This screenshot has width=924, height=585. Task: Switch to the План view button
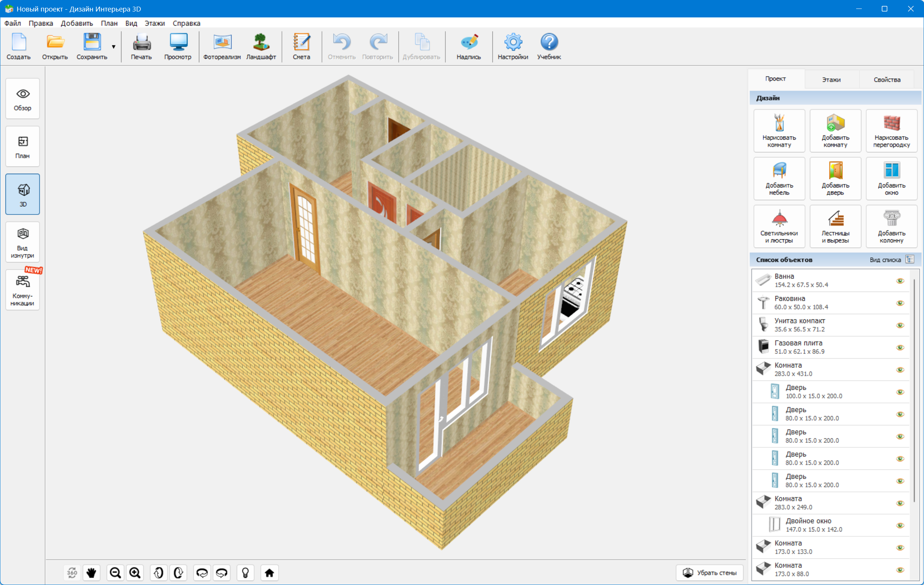coord(23,147)
